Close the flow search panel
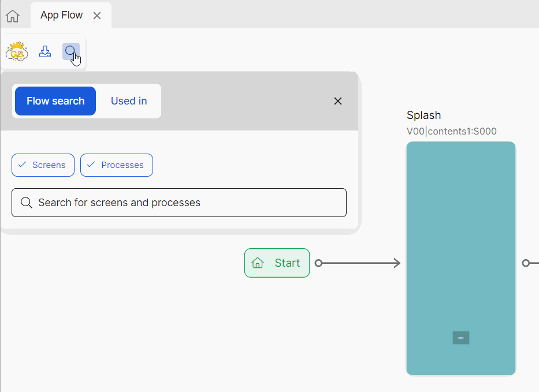This screenshot has height=392, width=539. pyautogui.click(x=338, y=101)
